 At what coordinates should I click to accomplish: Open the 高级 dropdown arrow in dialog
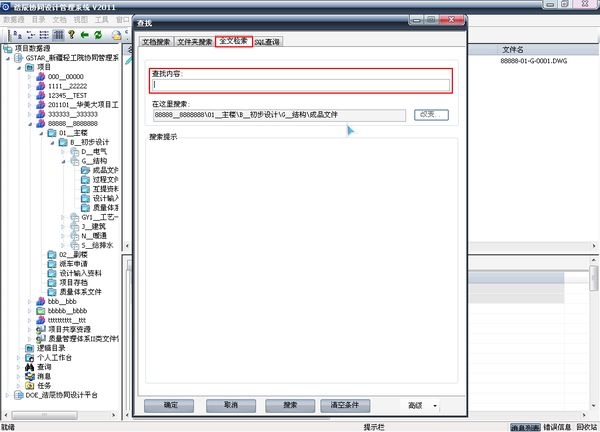pos(436,405)
